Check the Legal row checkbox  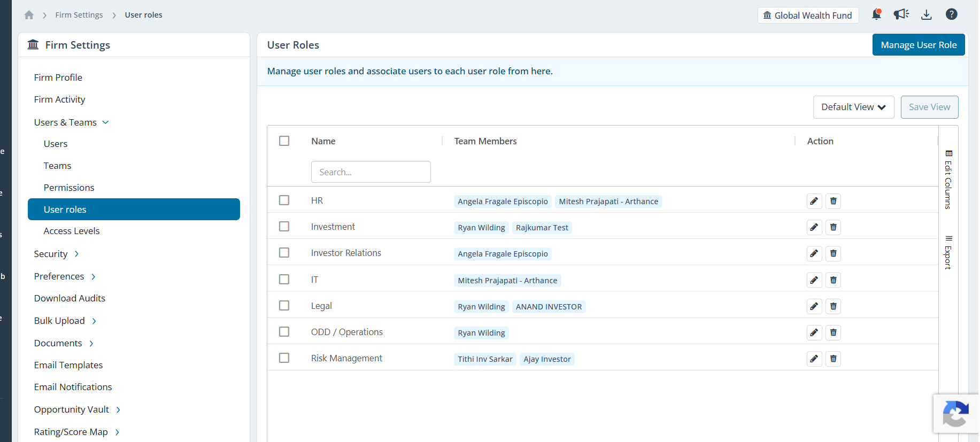284,305
